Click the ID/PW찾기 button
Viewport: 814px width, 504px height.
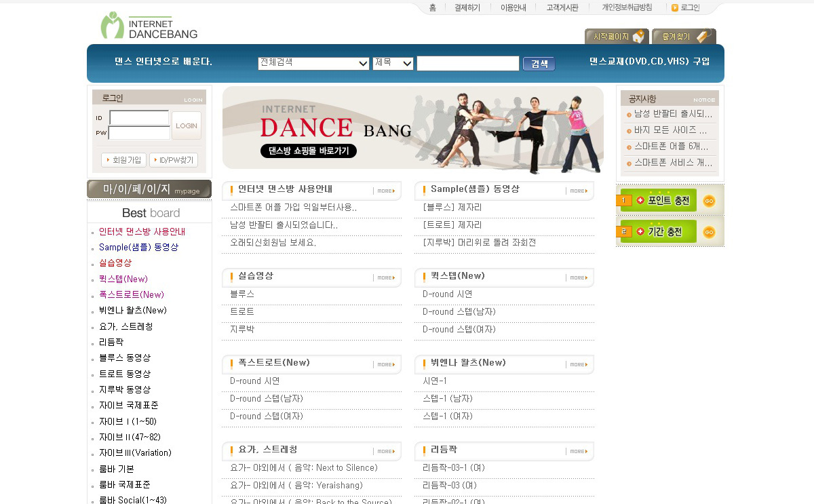[174, 160]
